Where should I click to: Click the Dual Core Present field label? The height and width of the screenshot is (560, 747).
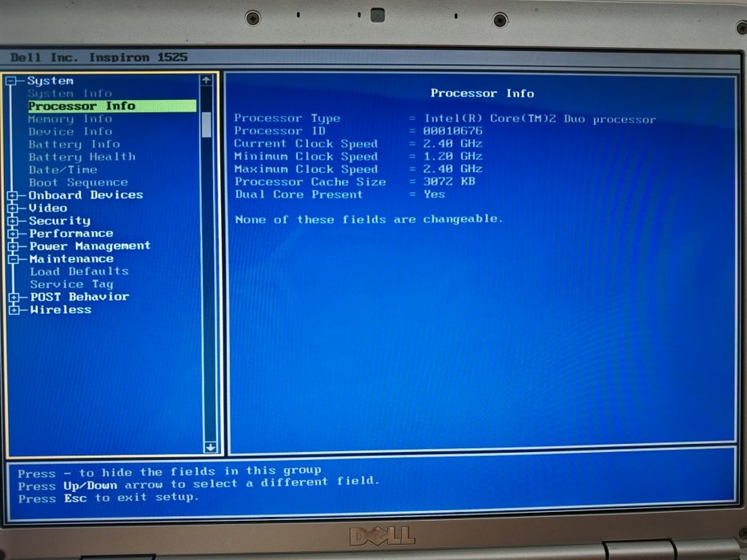pyautogui.click(x=299, y=194)
